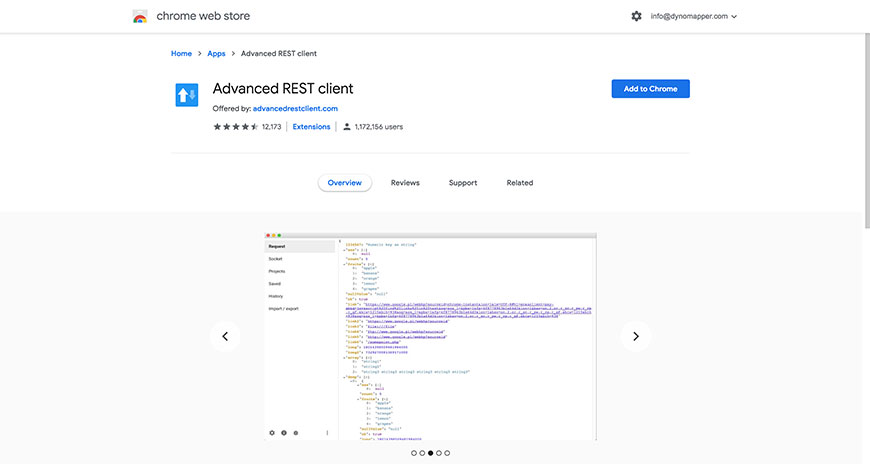Select the fifth carousel dot indicator

pyautogui.click(x=447, y=453)
